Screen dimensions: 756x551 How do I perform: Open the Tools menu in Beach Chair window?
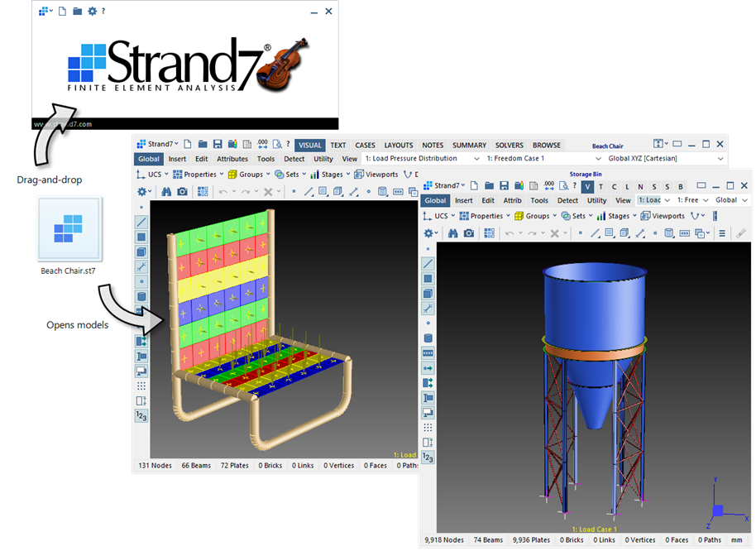(266, 159)
